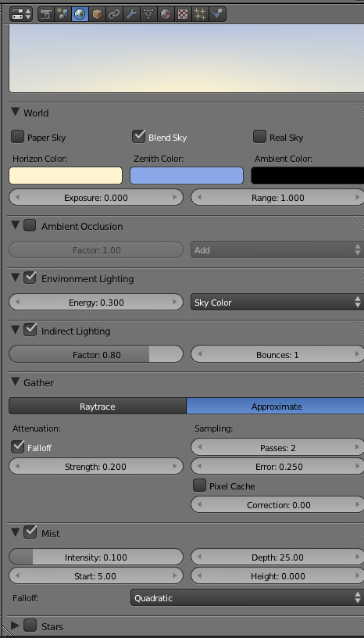Decrease mist Depth with its left arrow
The height and width of the screenshot is (638, 364).
click(x=200, y=557)
